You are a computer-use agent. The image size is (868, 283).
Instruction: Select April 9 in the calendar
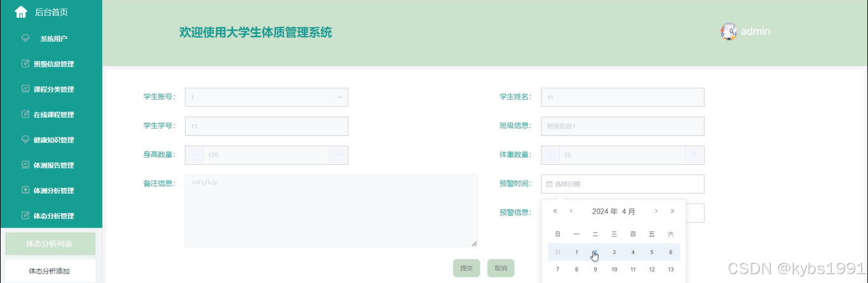(595, 270)
